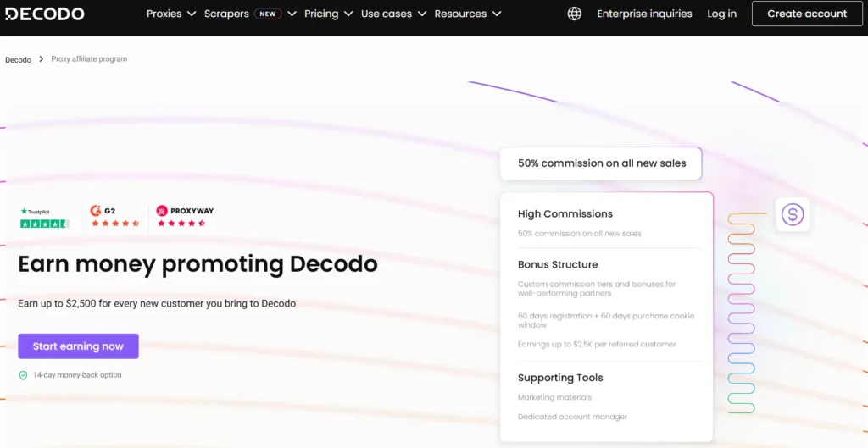
Task: Click the dollar sign coin icon
Action: coord(793,214)
